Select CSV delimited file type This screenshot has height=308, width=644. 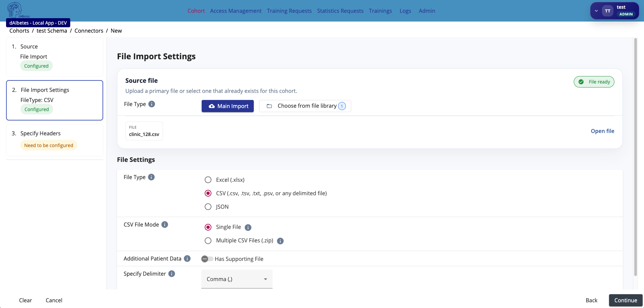(208, 193)
